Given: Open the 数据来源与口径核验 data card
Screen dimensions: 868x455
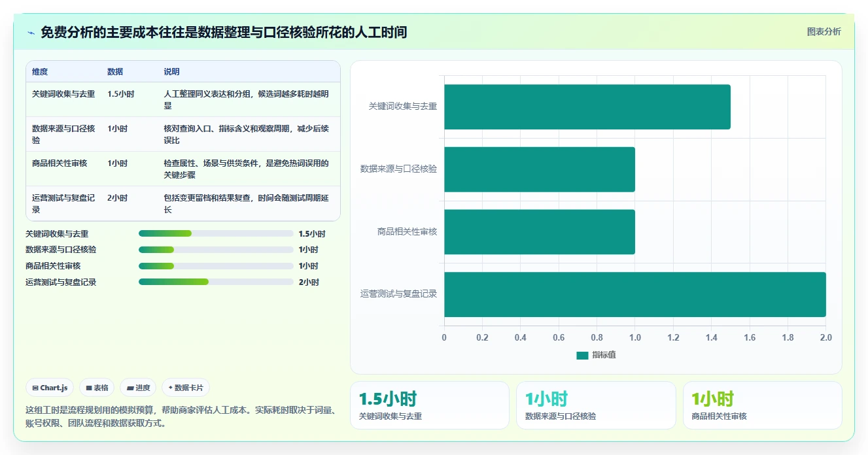Looking at the screenshot, I should coord(596,405).
